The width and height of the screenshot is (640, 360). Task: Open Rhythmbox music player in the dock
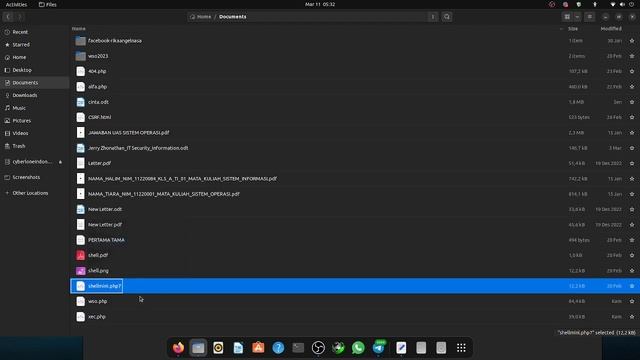(x=218, y=348)
